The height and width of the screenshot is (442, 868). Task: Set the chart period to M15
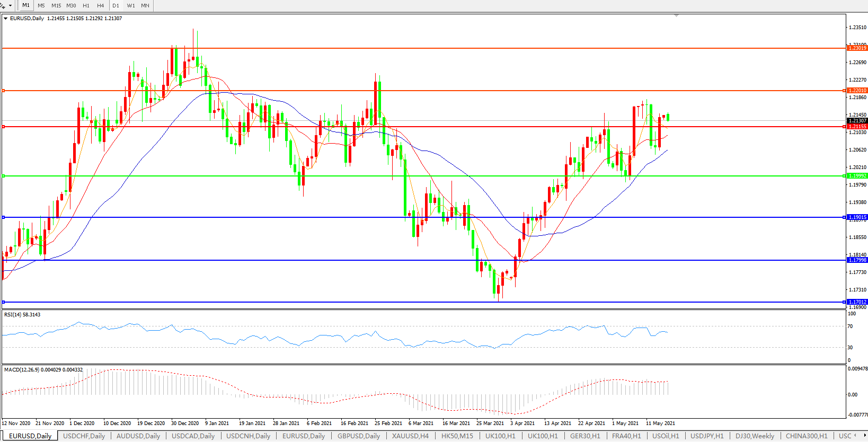[x=56, y=5]
